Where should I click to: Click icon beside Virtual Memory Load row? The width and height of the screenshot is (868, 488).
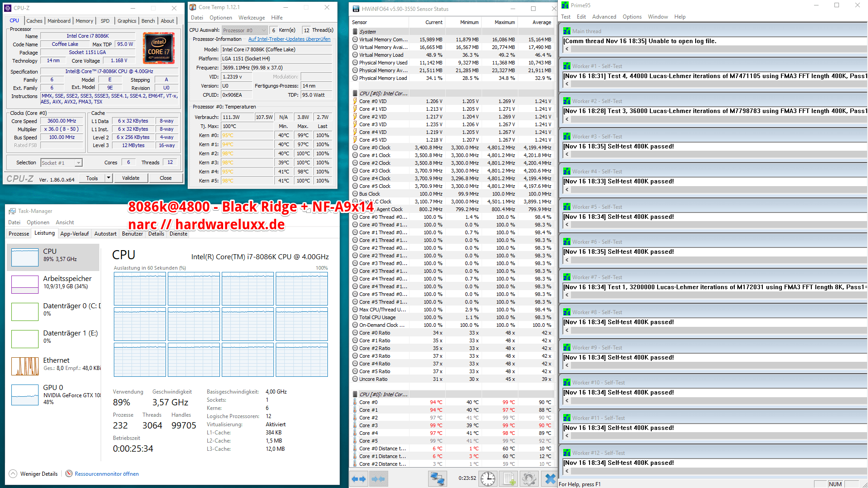pos(355,55)
